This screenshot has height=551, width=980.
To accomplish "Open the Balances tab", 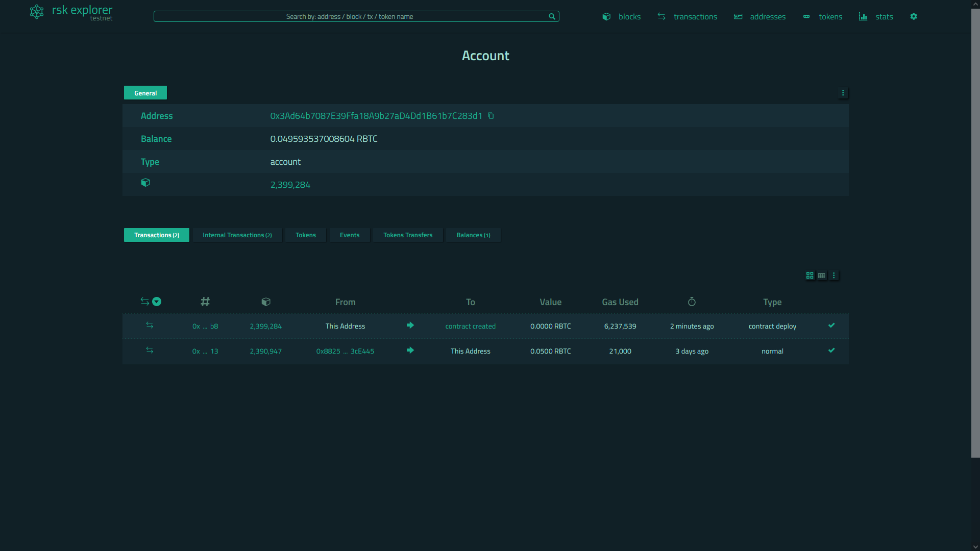I will point(473,235).
